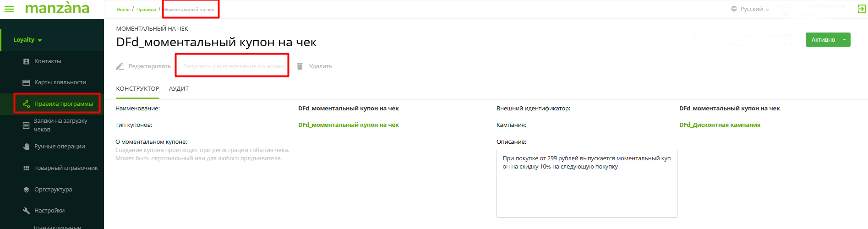Click the globe language icon
Image resolution: width=868 pixels, height=229 pixels.
(x=734, y=9)
